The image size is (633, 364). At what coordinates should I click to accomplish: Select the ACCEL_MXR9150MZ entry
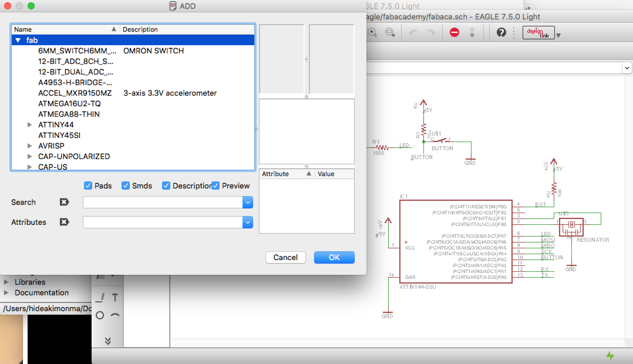(x=75, y=93)
